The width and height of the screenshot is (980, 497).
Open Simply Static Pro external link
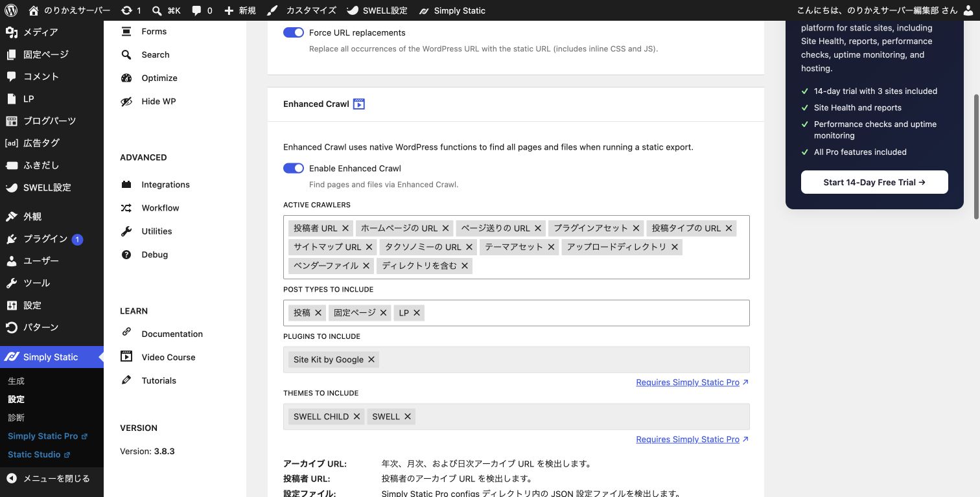47,436
